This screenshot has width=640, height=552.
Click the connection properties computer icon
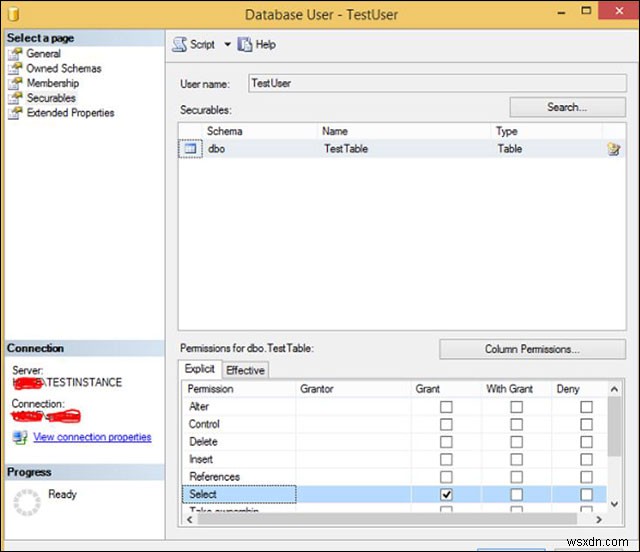[20, 437]
